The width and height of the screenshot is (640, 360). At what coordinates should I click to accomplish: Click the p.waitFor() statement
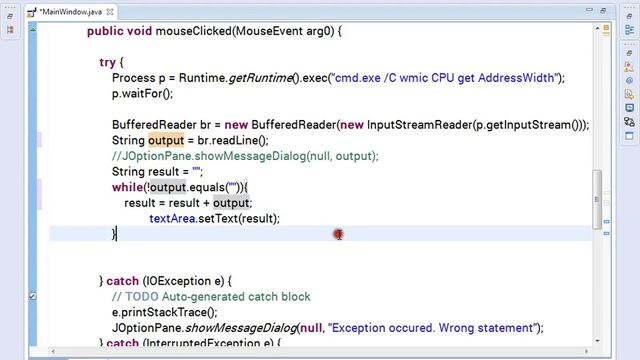142,93
